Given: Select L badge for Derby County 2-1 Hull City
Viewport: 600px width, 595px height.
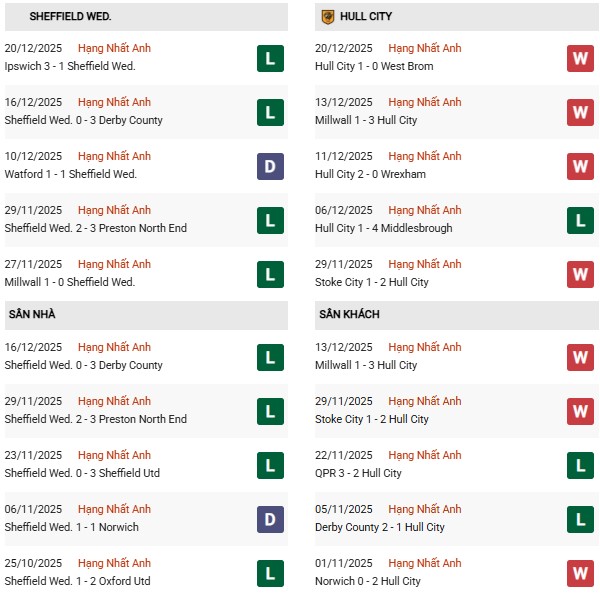Looking at the screenshot, I should coord(580,519).
